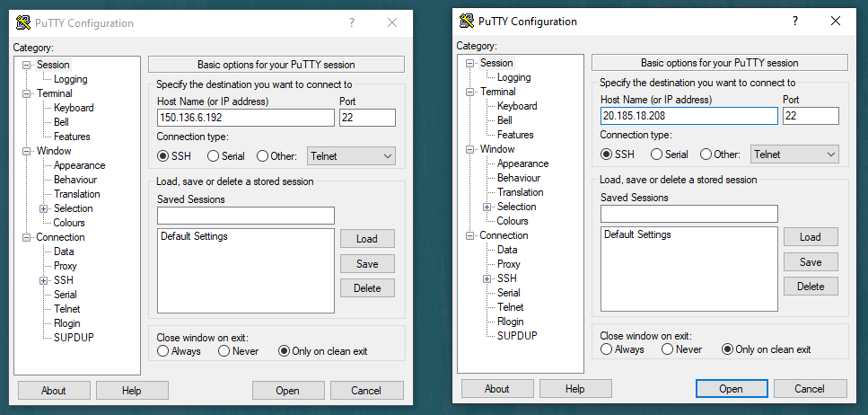Click the host name field containing 150.136.6.192
Viewport: 868px width, 415px height.
pyautogui.click(x=244, y=118)
